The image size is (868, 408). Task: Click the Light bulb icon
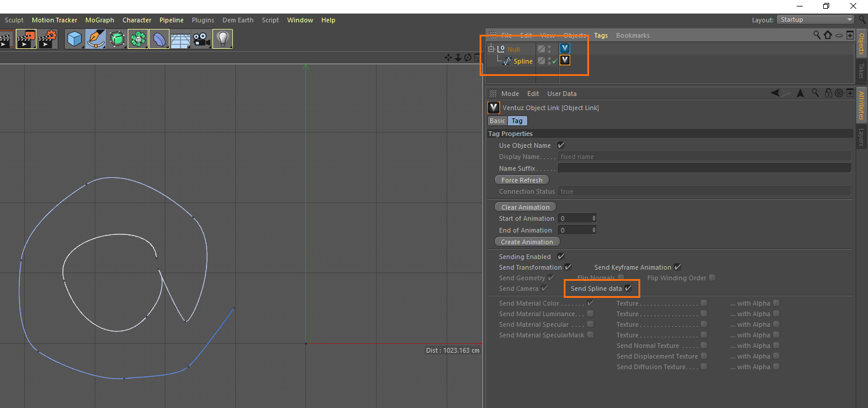tap(222, 39)
